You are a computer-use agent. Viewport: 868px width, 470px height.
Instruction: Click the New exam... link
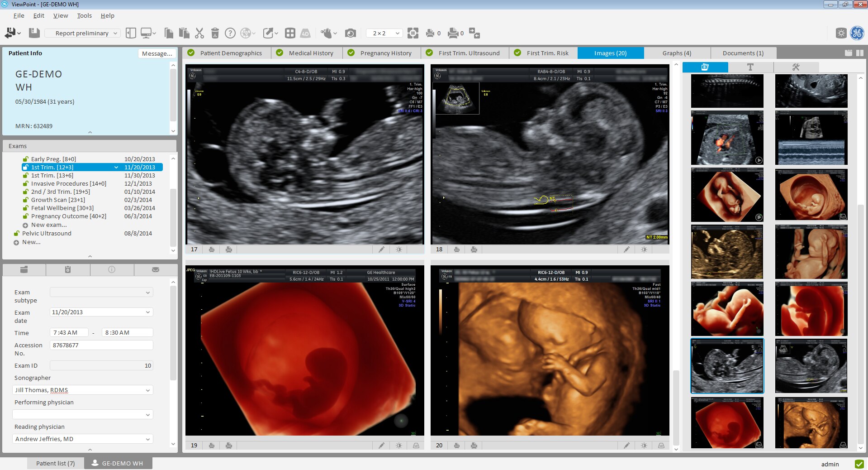click(x=49, y=225)
